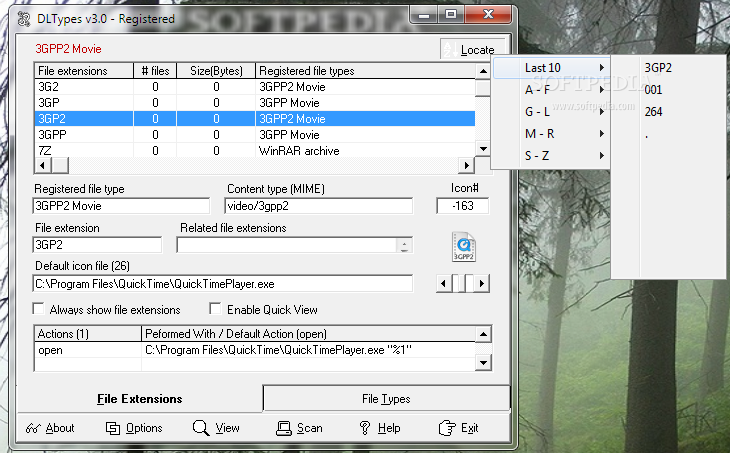Viewport: 730px width, 453px height.
Task: Click the Peformed With / Default Action header
Action: pyautogui.click(x=308, y=334)
